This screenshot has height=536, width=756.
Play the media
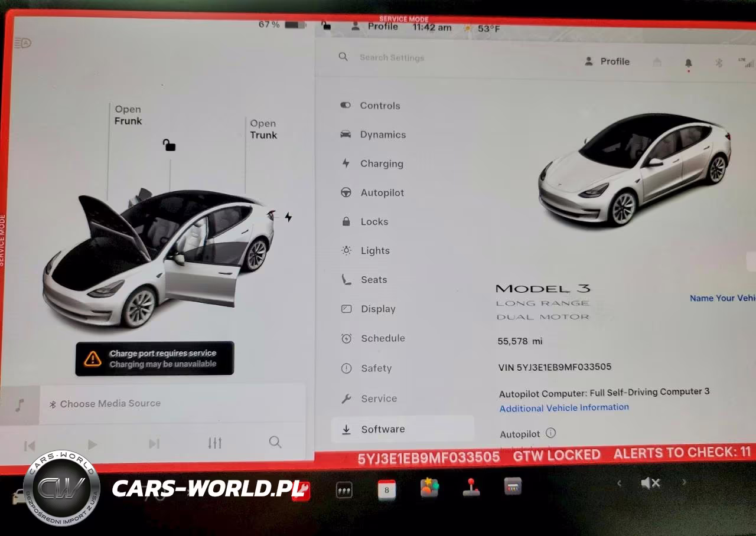92,444
